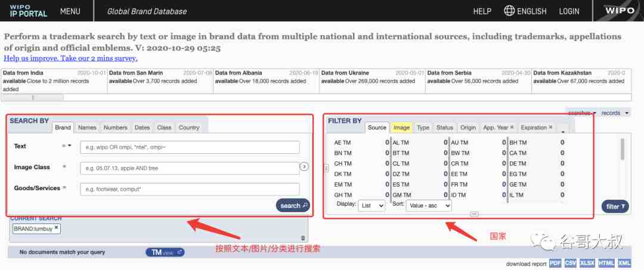The height and width of the screenshot is (270, 644).
Task: Switch to the Names search tab
Action: click(87, 128)
